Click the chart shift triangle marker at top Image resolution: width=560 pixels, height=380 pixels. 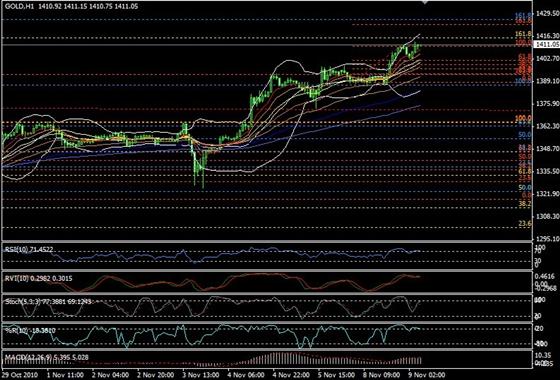point(425,2)
